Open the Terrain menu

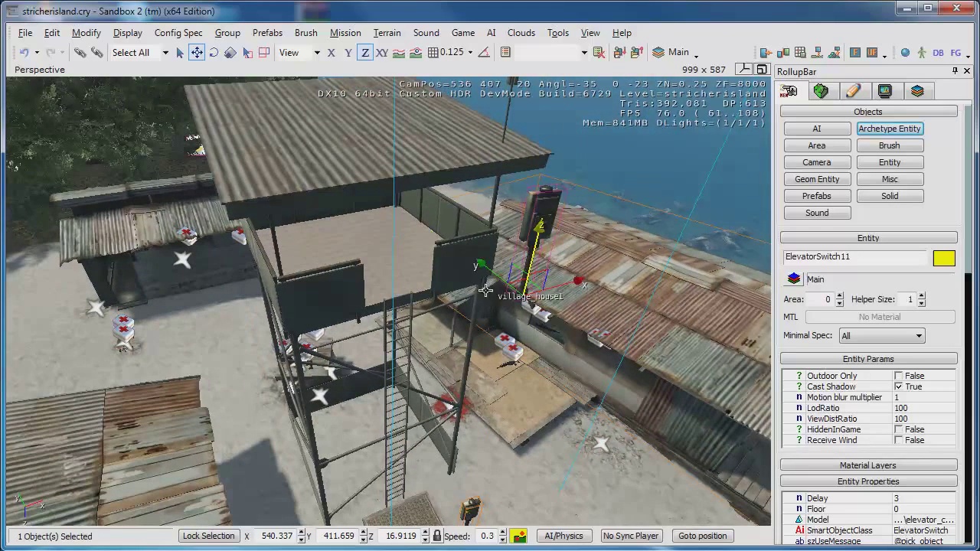pyautogui.click(x=387, y=33)
